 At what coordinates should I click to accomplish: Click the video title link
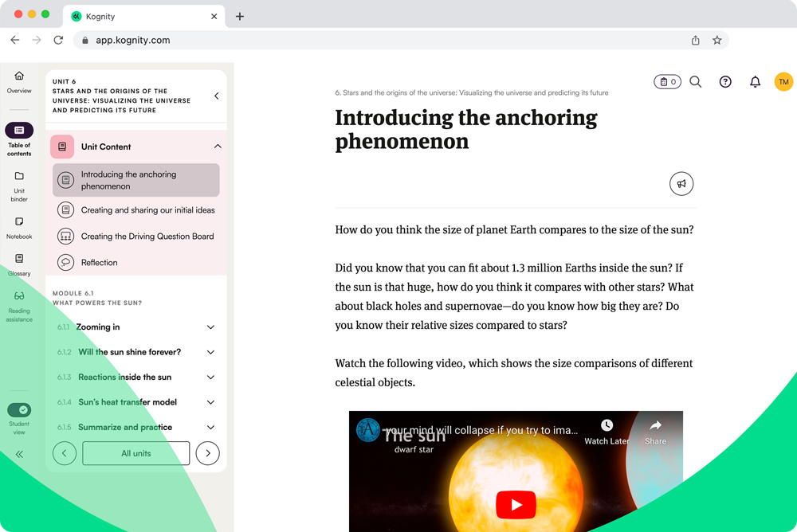(481, 430)
